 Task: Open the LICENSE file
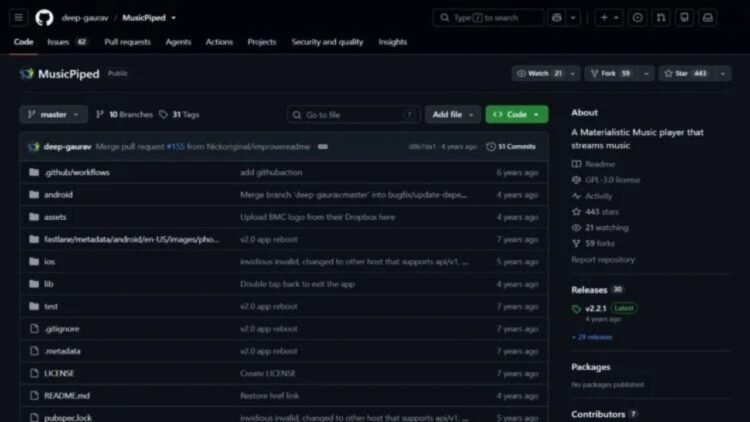coord(59,373)
